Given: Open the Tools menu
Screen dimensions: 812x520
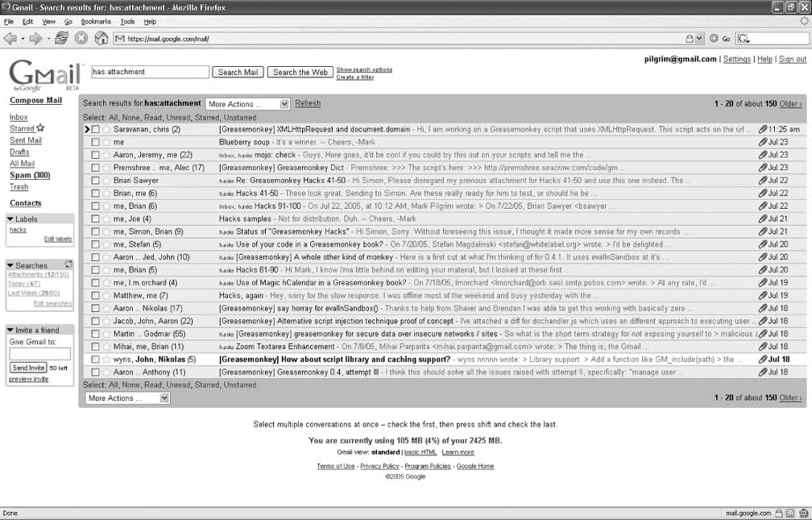Looking at the screenshot, I should (x=127, y=22).
